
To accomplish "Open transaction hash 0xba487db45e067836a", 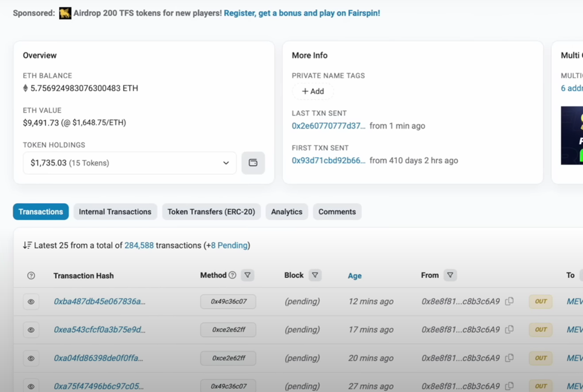I will click(100, 301).
